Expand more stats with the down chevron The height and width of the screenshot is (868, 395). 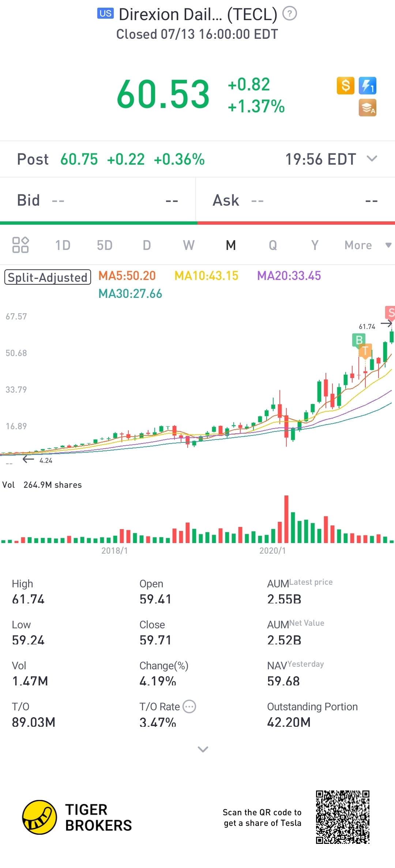(x=203, y=749)
